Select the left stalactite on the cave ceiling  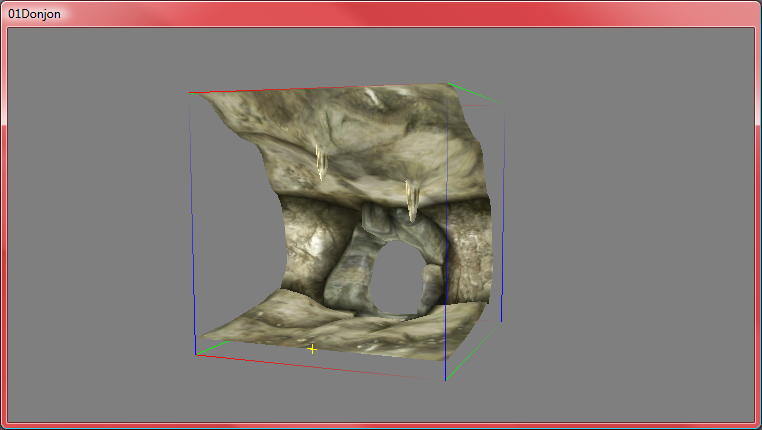(x=321, y=160)
